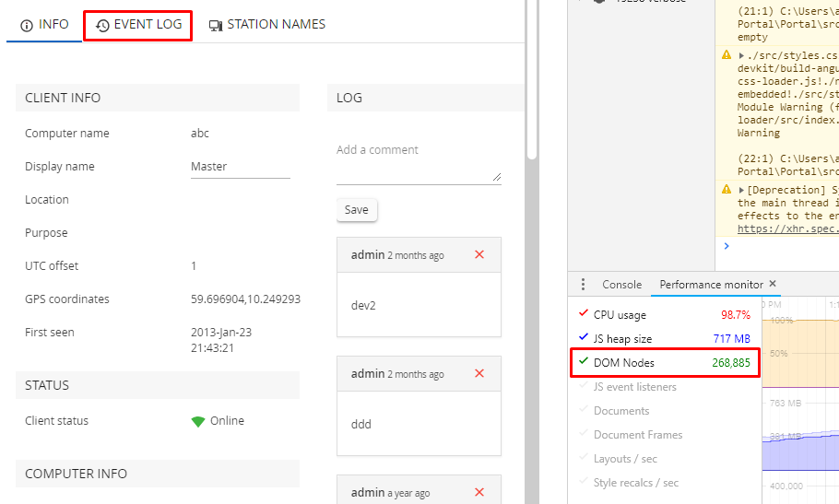Click the Add a comment text area
The image size is (839, 504).
coord(419,162)
